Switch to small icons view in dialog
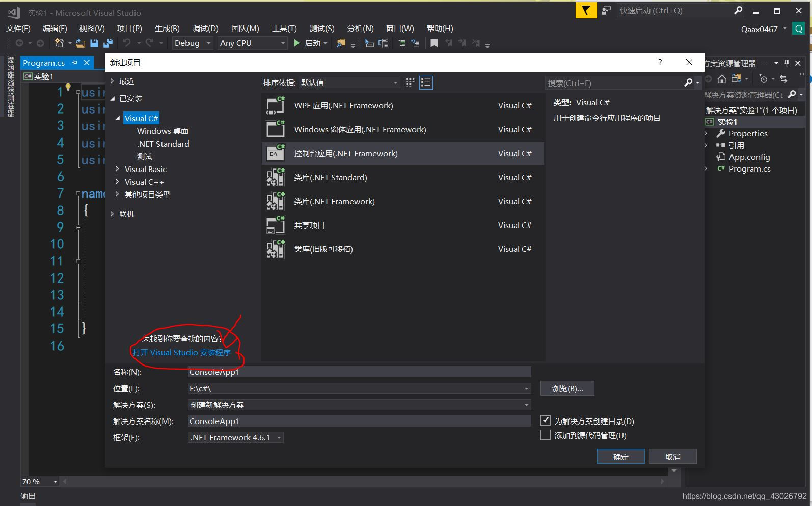The image size is (812, 506). [410, 82]
